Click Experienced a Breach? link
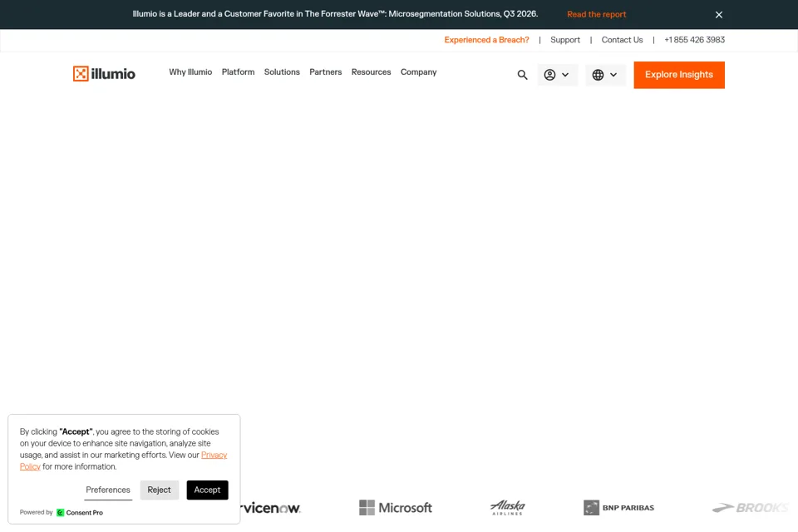 tap(486, 40)
